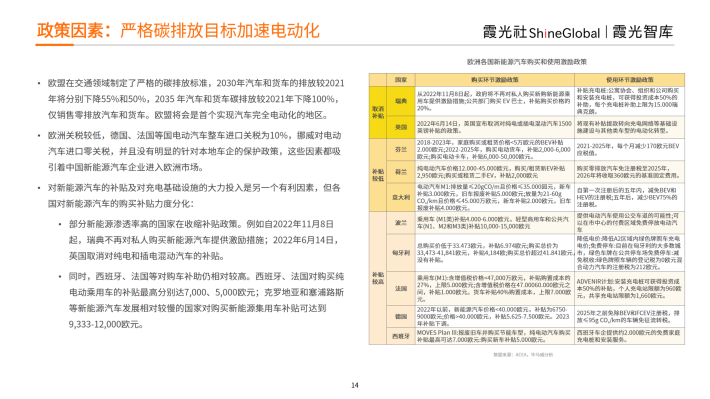Click the 西班牙 country cell
This screenshot has height=399, width=710.
pyautogui.click(x=401, y=336)
